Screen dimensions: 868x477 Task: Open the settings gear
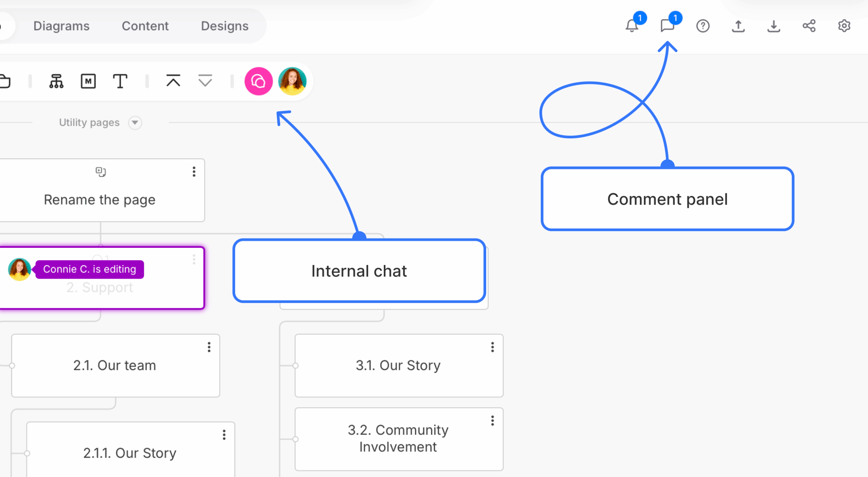pyautogui.click(x=844, y=26)
